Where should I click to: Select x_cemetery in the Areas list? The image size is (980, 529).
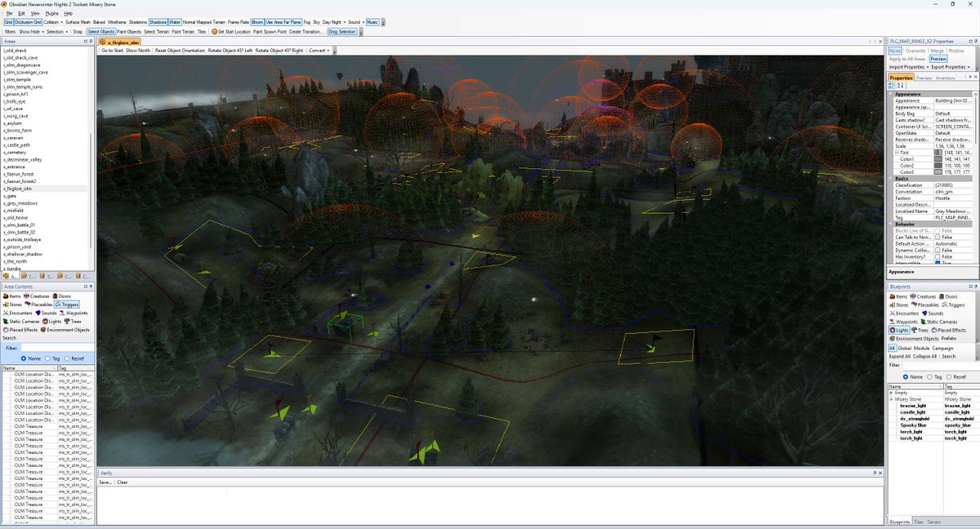pyautogui.click(x=15, y=153)
